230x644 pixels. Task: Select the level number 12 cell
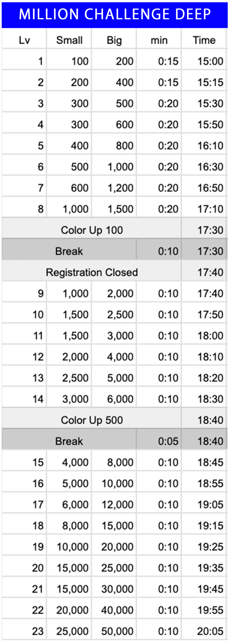[x=38, y=357]
